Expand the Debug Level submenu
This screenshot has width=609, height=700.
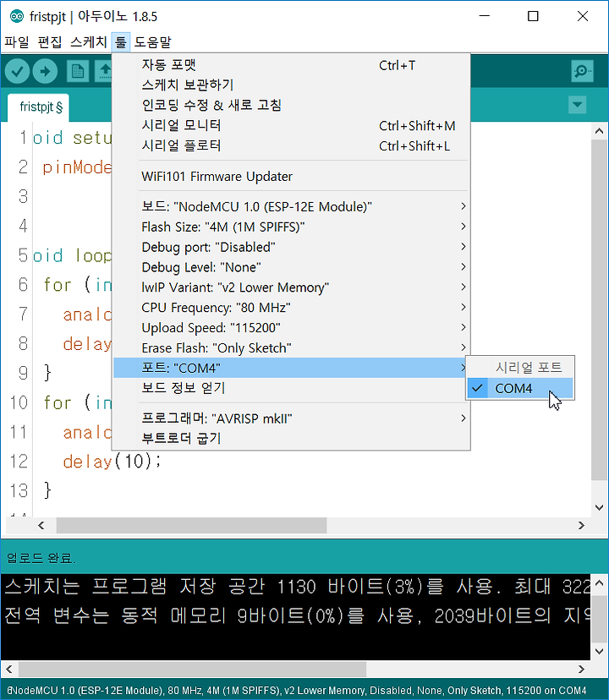[x=291, y=267]
